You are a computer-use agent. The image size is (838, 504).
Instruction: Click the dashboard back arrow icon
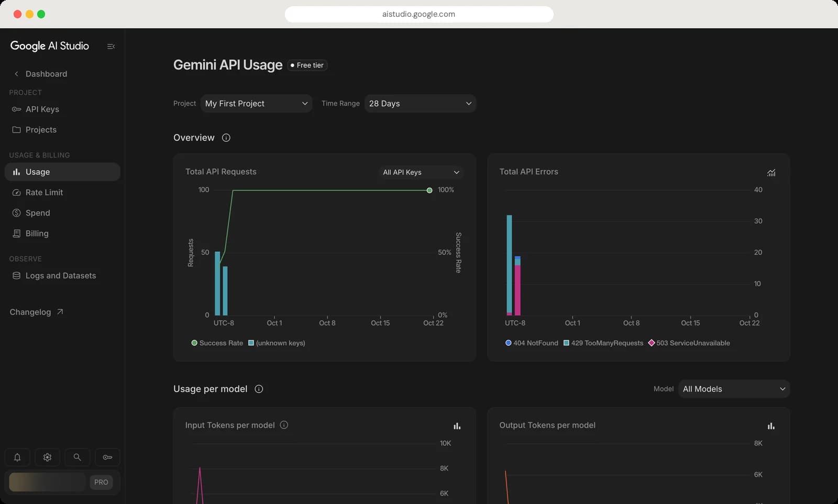click(16, 74)
